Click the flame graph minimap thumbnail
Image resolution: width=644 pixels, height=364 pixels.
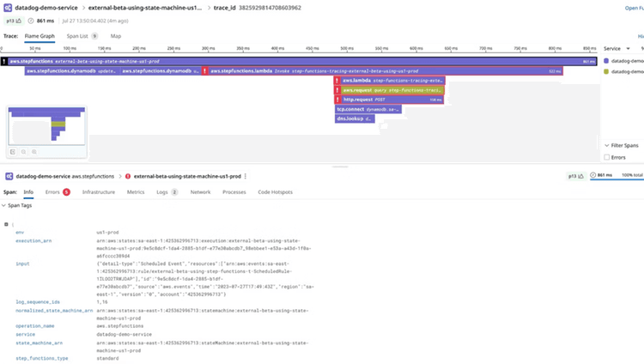coord(46,125)
